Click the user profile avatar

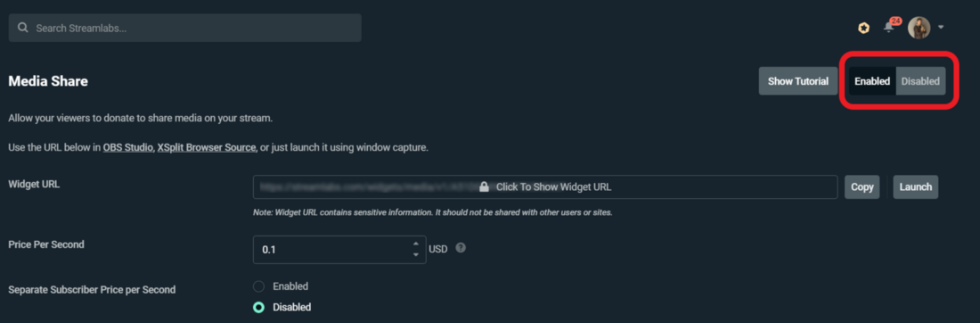pyautogui.click(x=919, y=28)
